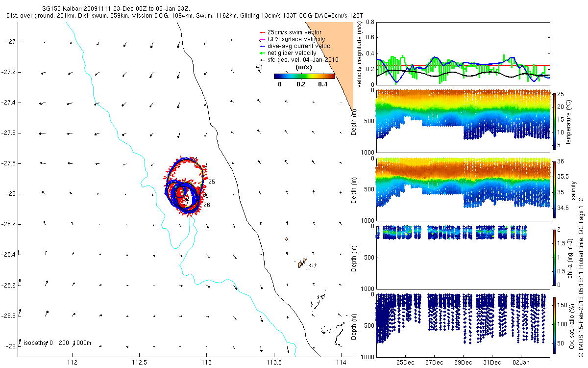Viewport: 588px width, 368px height.
Task: Click the '-27.8' latitude tick label
Action: coord(9,163)
